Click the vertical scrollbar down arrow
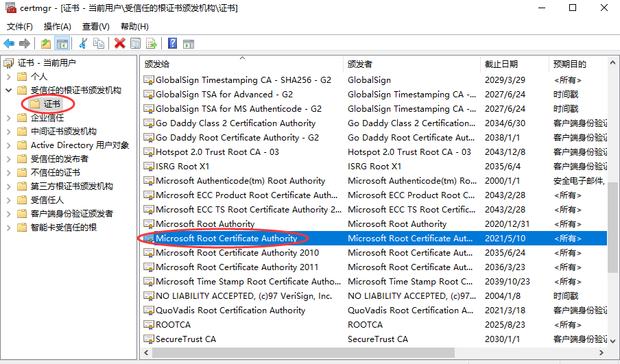The width and height of the screenshot is (620, 364). [612, 341]
